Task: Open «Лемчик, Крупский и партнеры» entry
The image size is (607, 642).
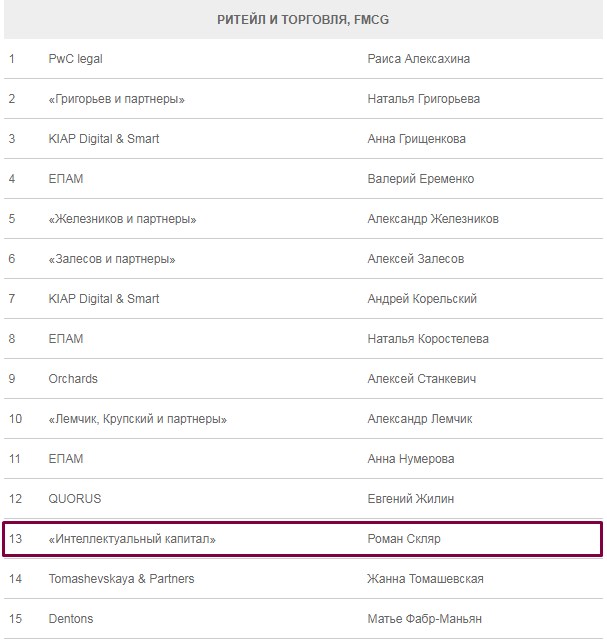Action: pyautogui.click(x=138, y=419)
